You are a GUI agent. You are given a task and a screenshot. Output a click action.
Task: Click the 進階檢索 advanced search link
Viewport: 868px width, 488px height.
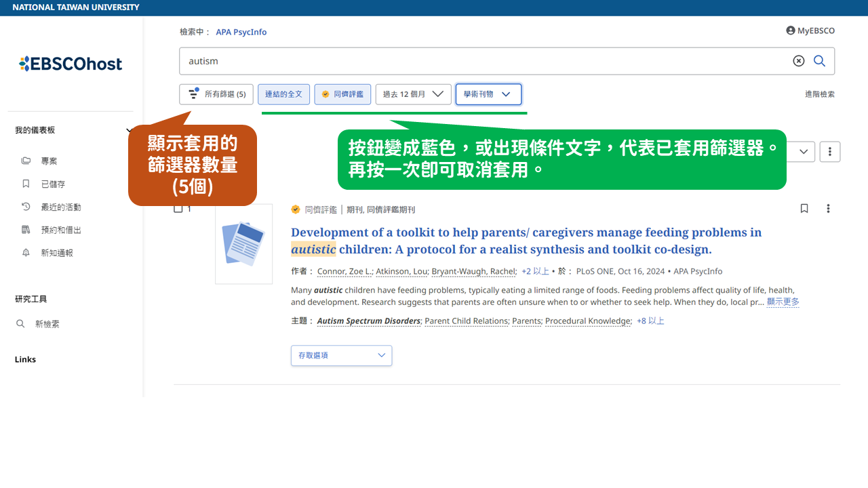point(819,94)
